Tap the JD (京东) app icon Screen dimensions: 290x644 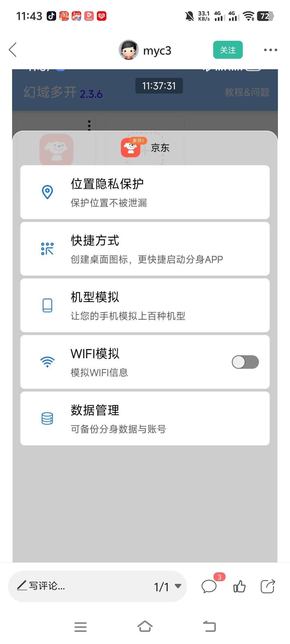tap(131, 147)
